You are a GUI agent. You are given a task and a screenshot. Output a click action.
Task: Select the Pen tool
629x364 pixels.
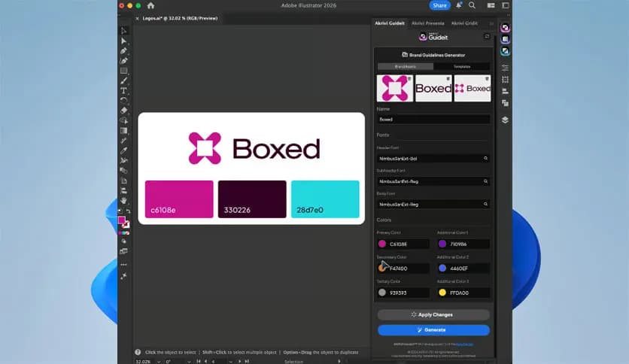click(x=123, y=51)
